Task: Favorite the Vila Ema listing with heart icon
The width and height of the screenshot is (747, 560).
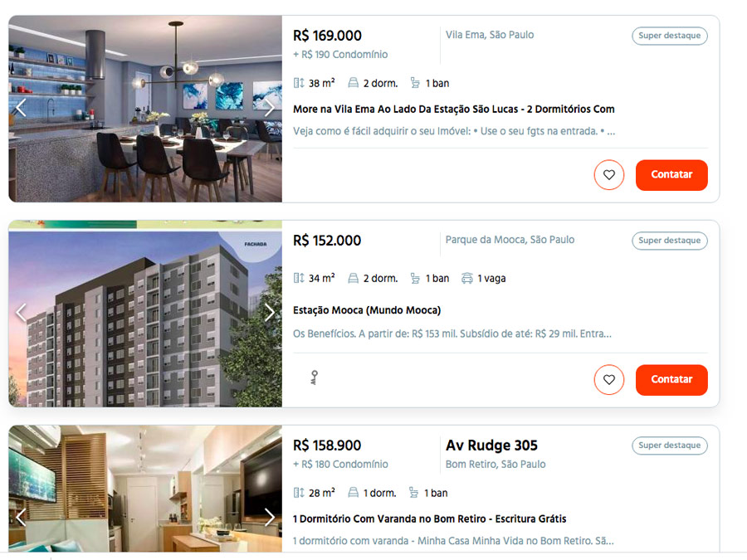Action: pyautogui.click(x=609, y=175)
